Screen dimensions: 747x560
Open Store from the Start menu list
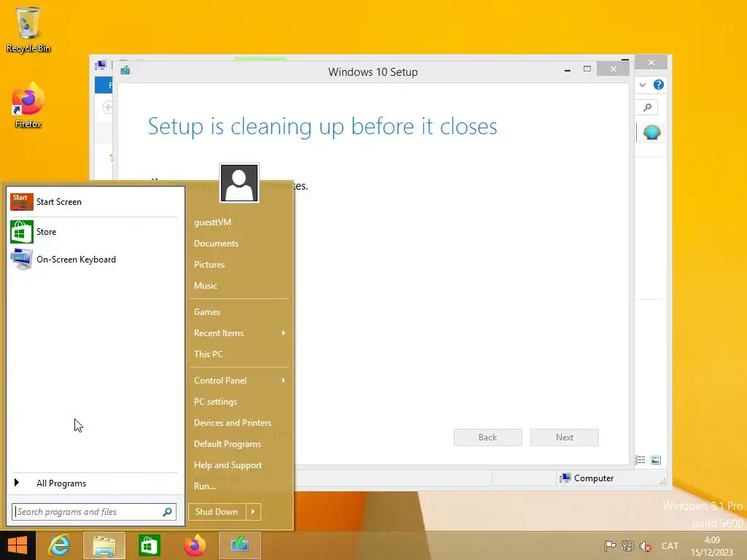[94, 232]
